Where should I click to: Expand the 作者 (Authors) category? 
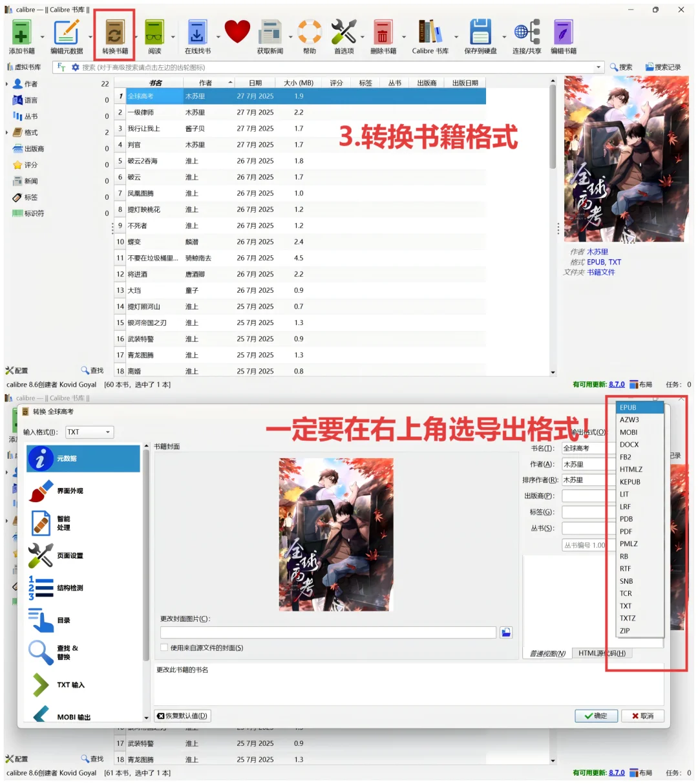pyautogui.click(x=7, y=84)
